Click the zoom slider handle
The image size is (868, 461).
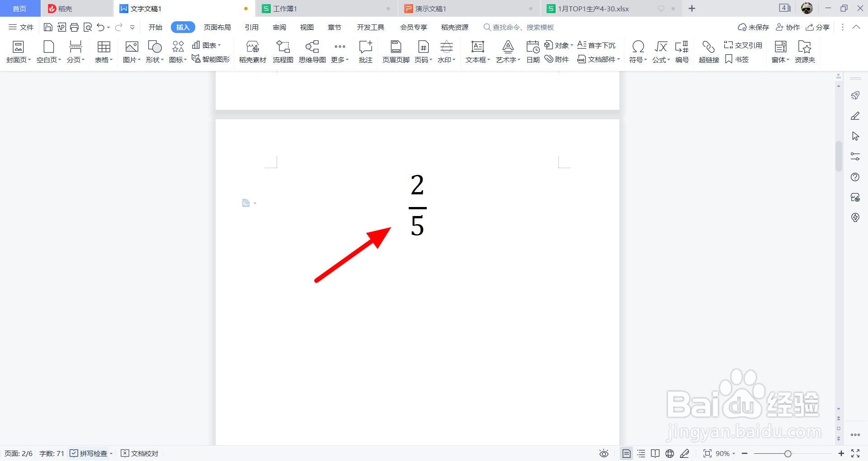point(788,453)
